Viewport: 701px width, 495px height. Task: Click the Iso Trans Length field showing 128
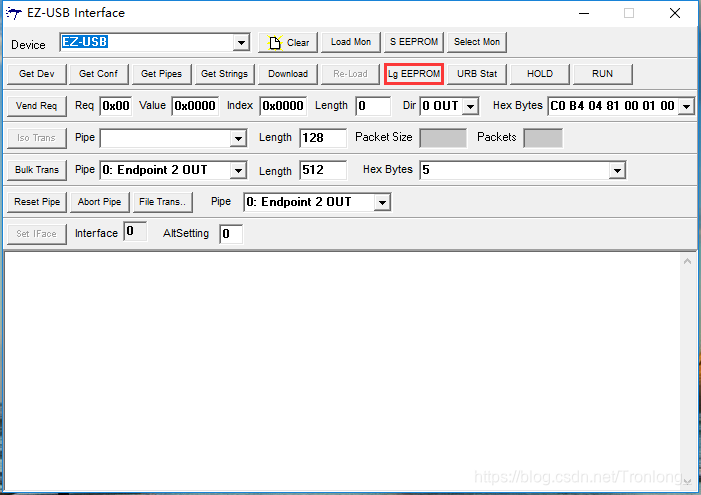[323, 138]
